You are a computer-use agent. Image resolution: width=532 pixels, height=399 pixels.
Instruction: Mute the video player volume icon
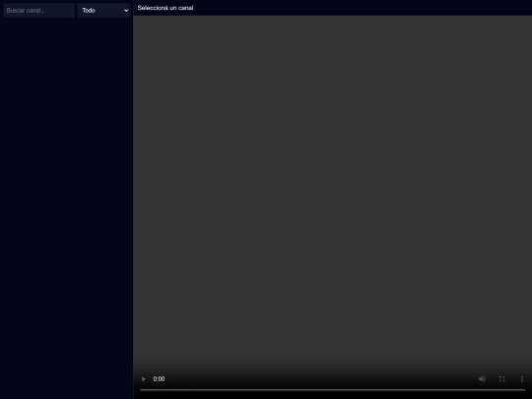(482, 379)
